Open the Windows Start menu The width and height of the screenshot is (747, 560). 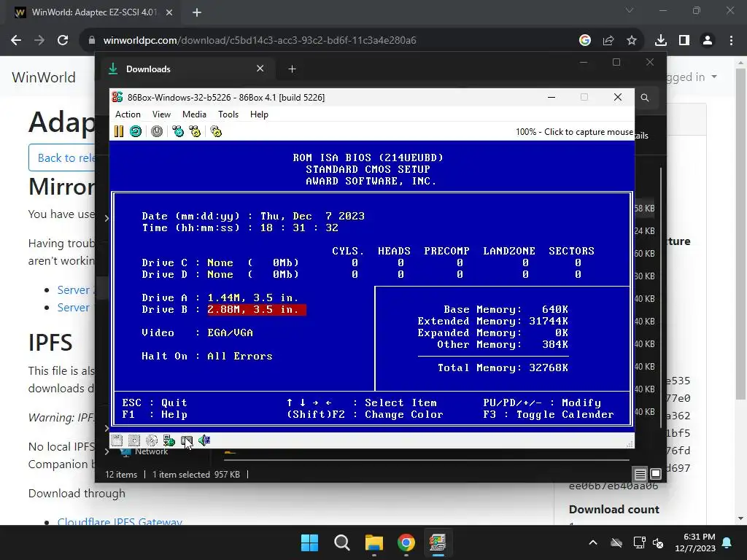click(x=309, y=542)
